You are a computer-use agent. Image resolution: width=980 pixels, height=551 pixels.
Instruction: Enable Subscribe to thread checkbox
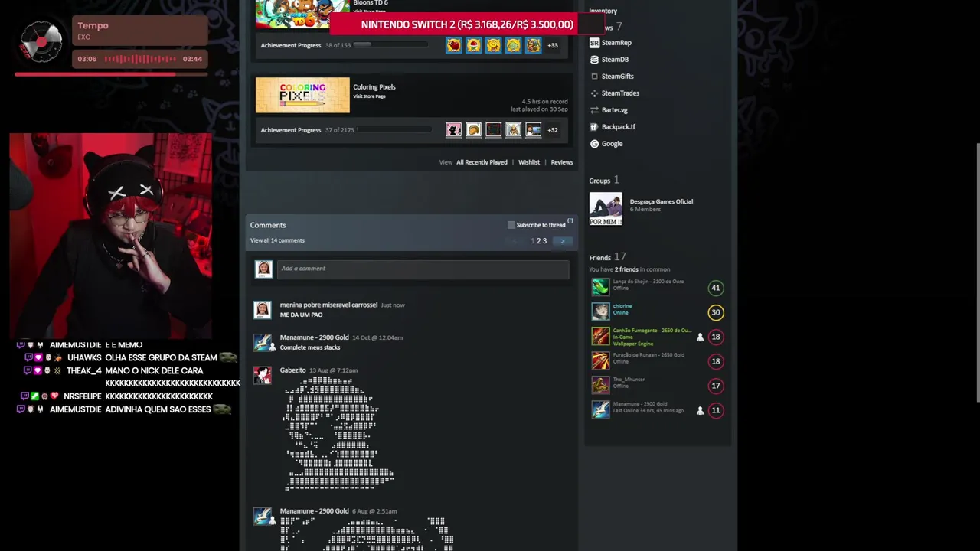tap(511, 225)
